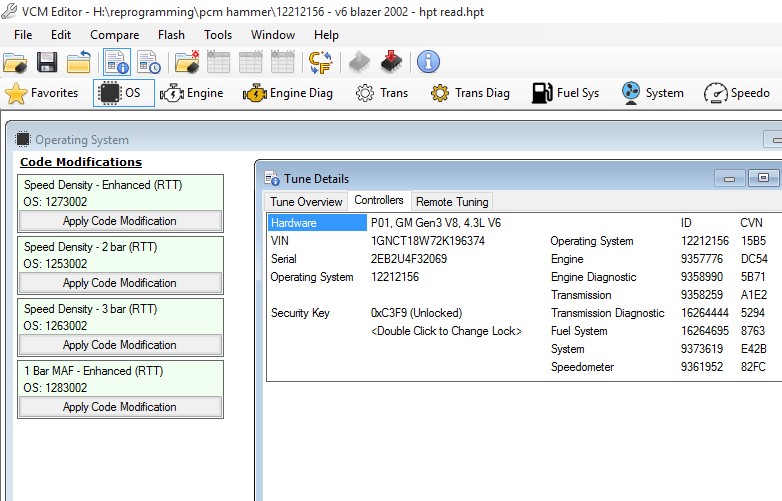This screenshot has width=782, height=501.
Task: Open the Window menu
Action: coord(273,35)
